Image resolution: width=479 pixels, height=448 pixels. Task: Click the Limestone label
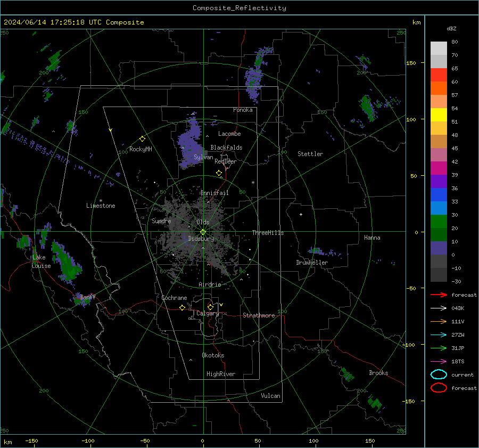[101, 206]
